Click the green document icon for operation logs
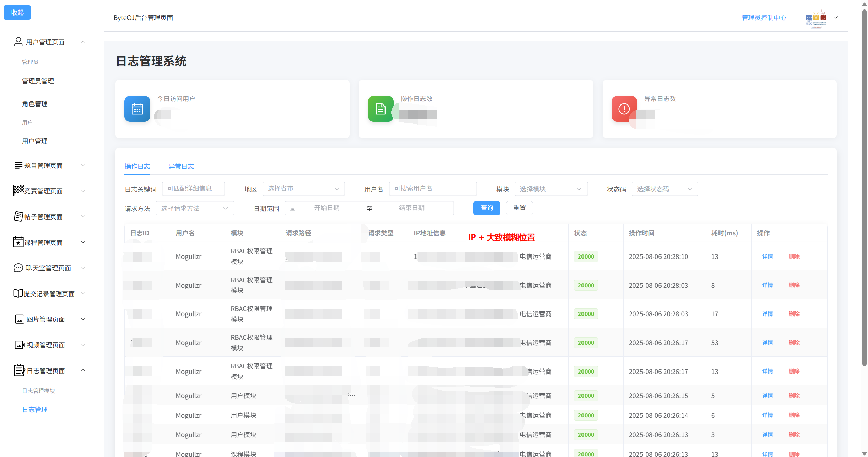This screenshot has width=868, height=457. click(x=380, y=109)
